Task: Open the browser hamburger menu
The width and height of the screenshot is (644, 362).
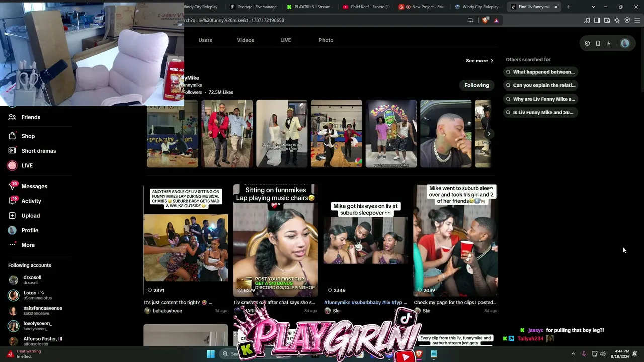Action: click(637, 20)
